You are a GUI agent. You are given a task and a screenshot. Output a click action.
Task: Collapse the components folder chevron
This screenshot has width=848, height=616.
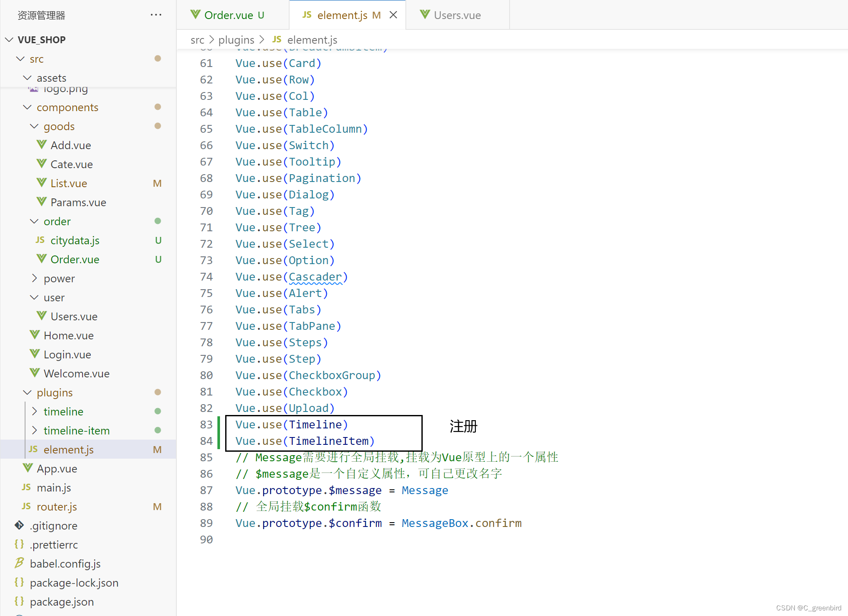tap(27, 107)
